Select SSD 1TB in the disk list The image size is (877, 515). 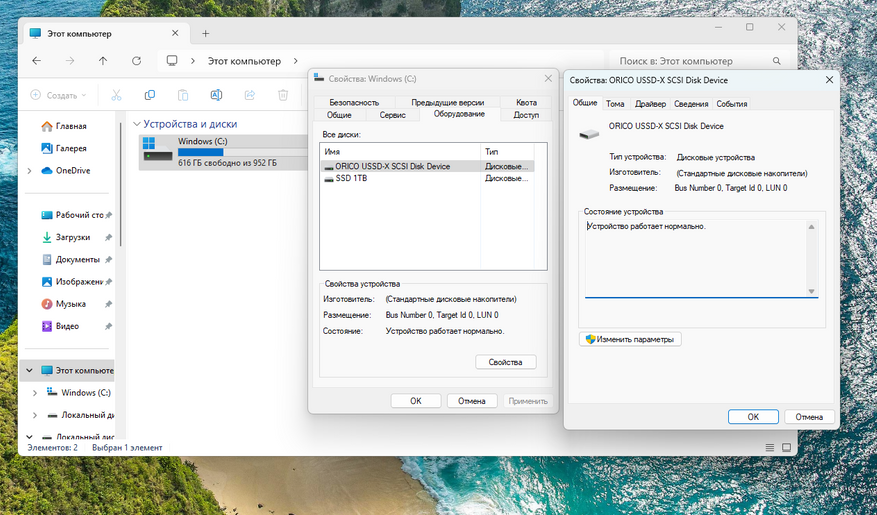351,178
